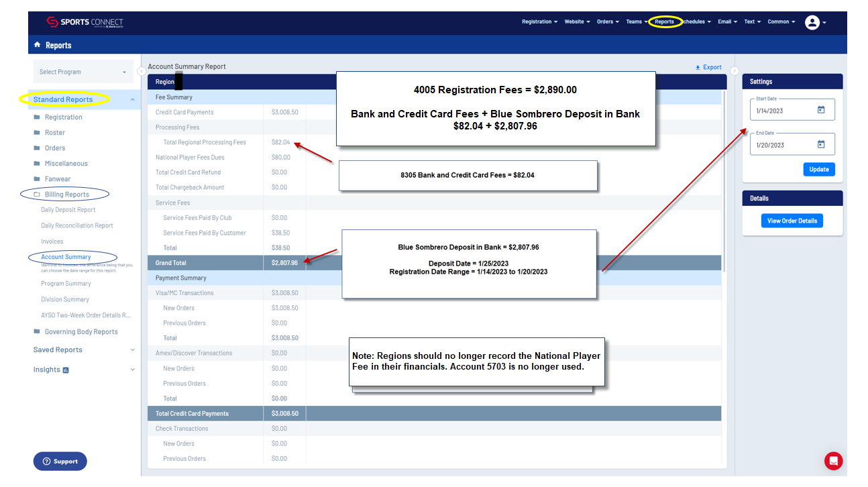Click the View Order Details button
The image size is (868, 487).
(792, 221)
